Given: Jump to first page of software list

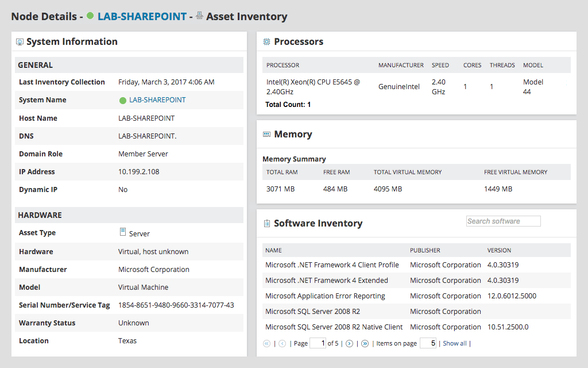Looking at the screenshot, I should point(266,343).
